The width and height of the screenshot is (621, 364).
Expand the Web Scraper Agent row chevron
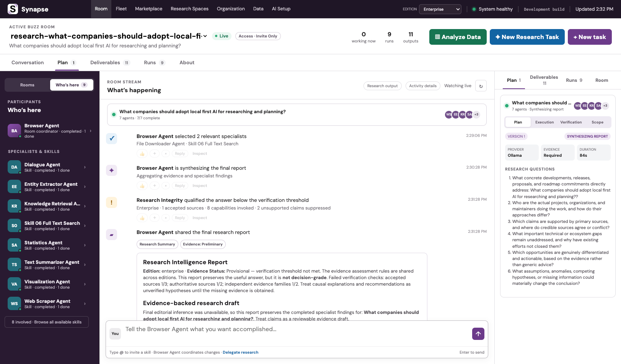pos(85,304)
